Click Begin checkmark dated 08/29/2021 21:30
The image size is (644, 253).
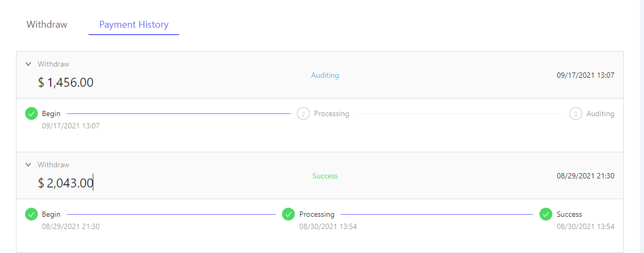(x=31, y=214)
